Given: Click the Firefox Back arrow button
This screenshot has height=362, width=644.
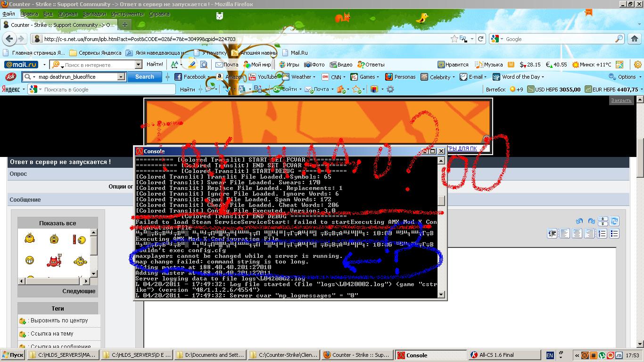Looking at the screenshot, I should (9, 39).
